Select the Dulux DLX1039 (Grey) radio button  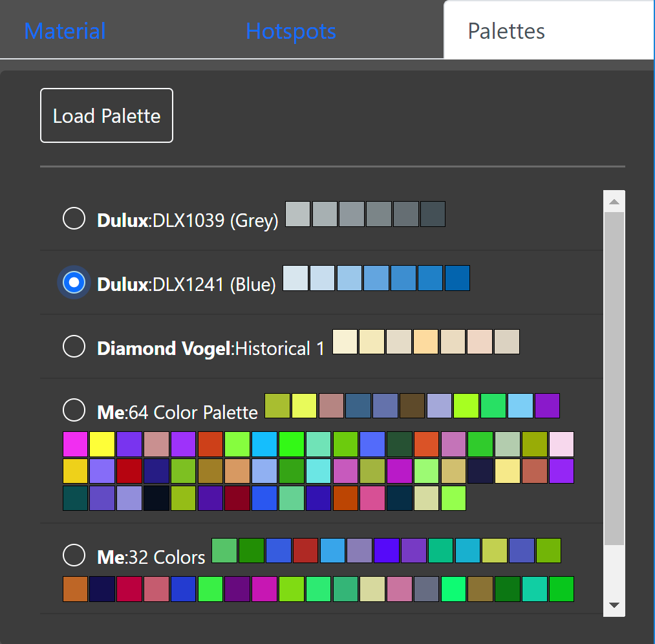click(74, 218)
